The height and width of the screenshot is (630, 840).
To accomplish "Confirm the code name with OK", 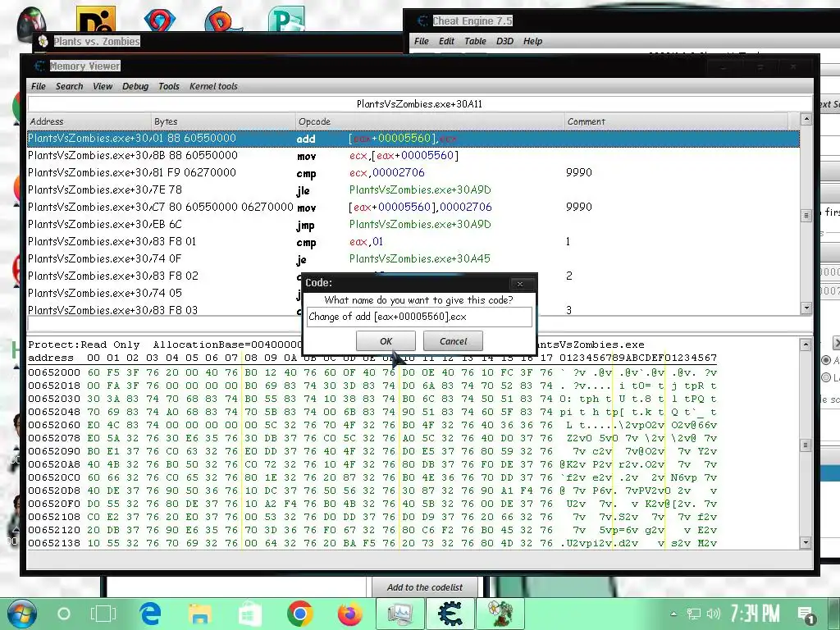I will pos(386,341).
